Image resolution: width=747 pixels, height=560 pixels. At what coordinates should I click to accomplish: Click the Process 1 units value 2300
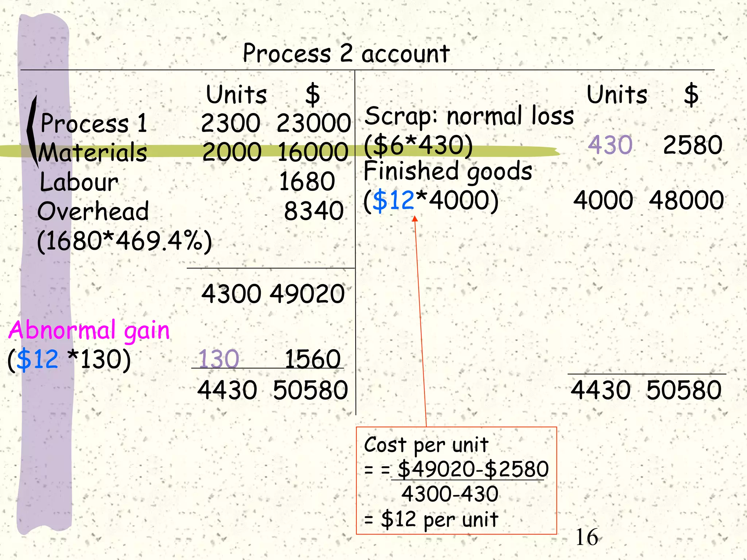[231, 123]
